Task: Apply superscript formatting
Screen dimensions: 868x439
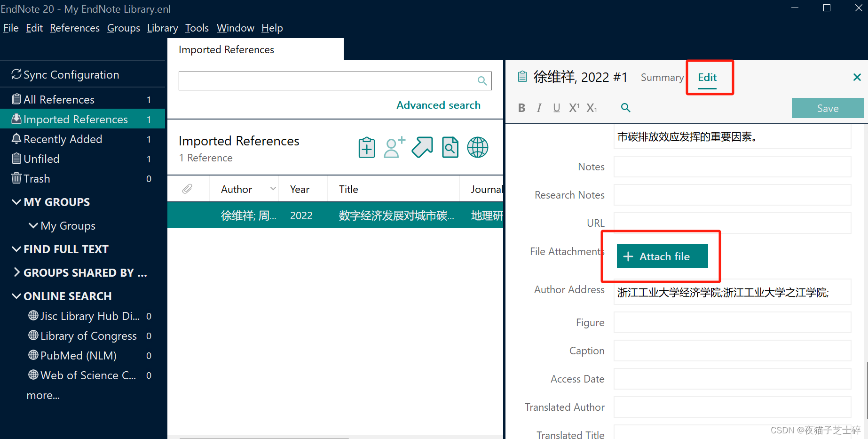Action: 574,108
